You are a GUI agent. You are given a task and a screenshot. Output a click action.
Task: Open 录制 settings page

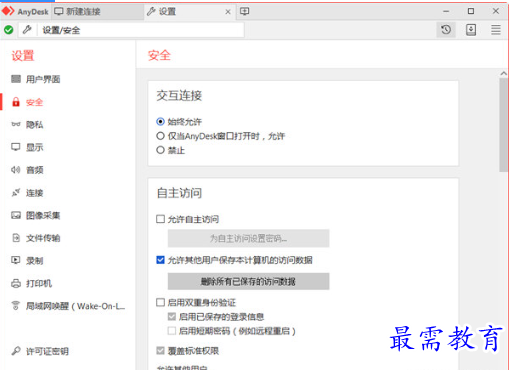tap(35, 261)
